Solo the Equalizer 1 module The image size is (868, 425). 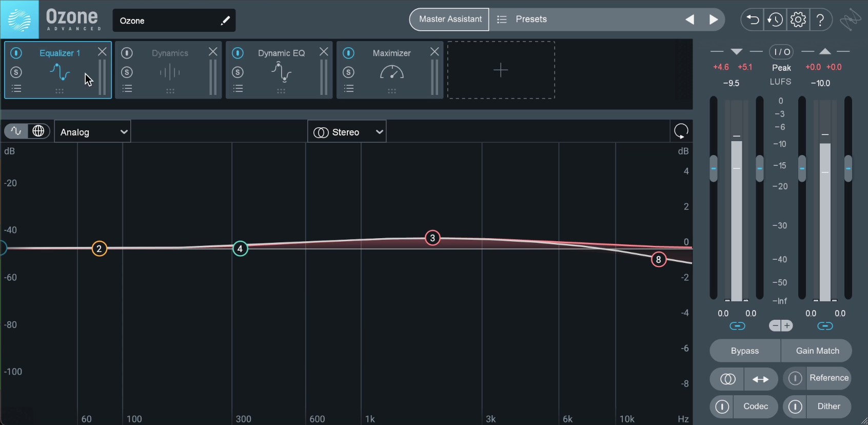16,72
